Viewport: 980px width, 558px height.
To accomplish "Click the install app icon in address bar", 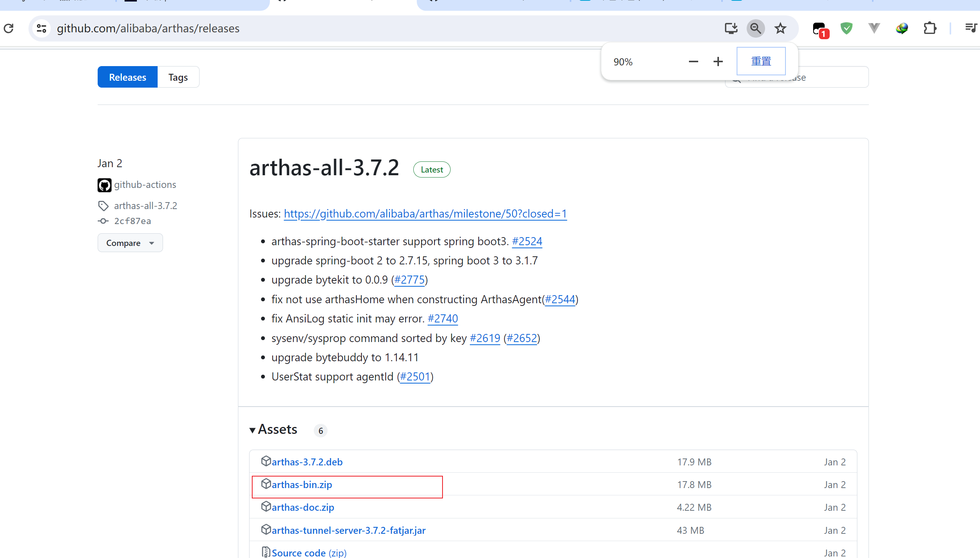I will [x=730, y=28].
